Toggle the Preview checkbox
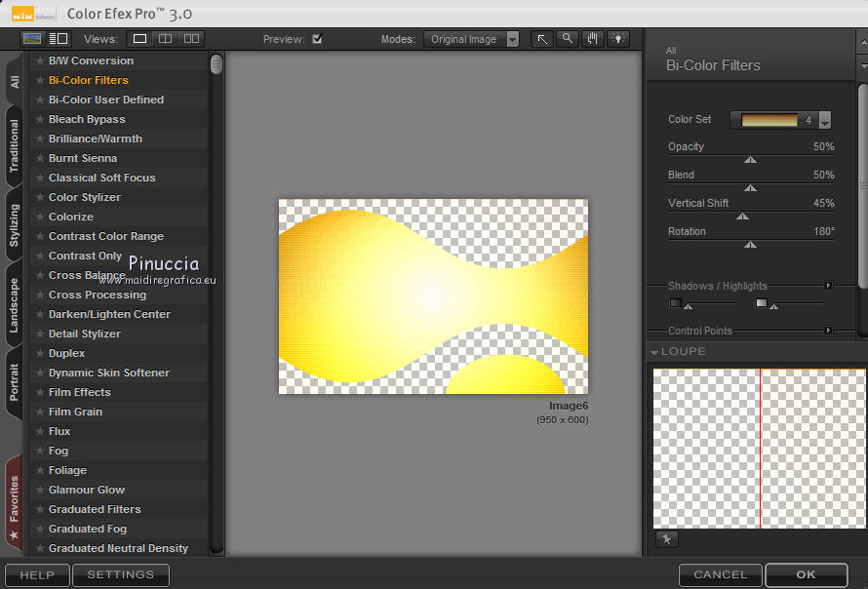The width and height of the screenshot is (868, 589). click(x=317, y=39)
